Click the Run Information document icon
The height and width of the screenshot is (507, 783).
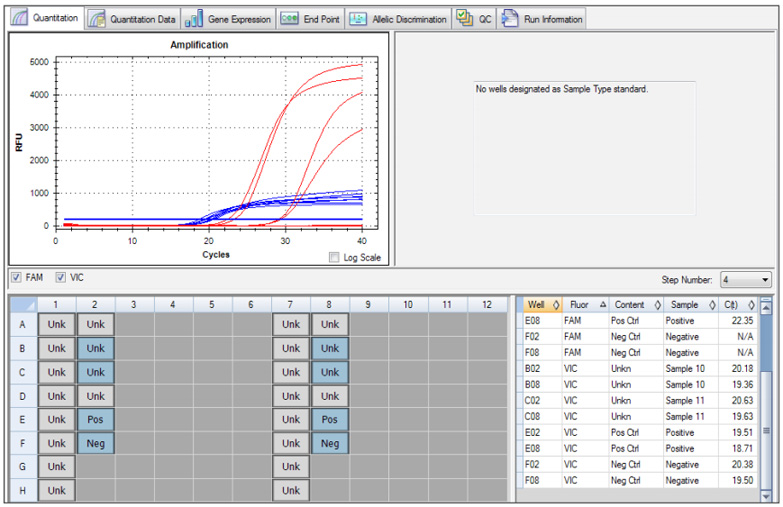(x=509, y=18)
